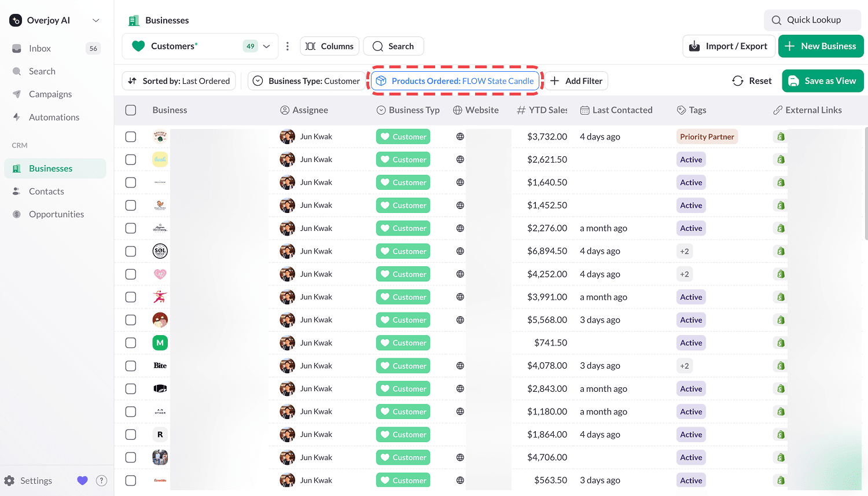Select Contacts under CRM
The height and width of the screenshot is (496, 868).
(x=56, y=192)
